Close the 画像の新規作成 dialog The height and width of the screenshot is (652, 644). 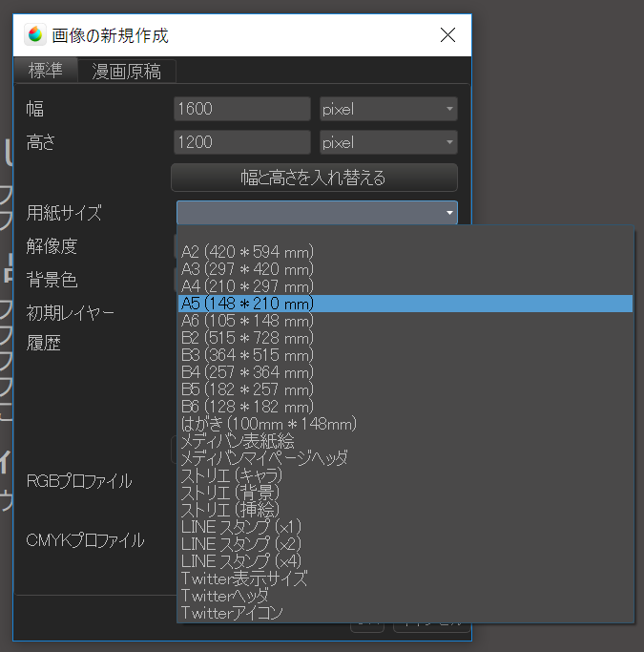(x=447, y=35)
